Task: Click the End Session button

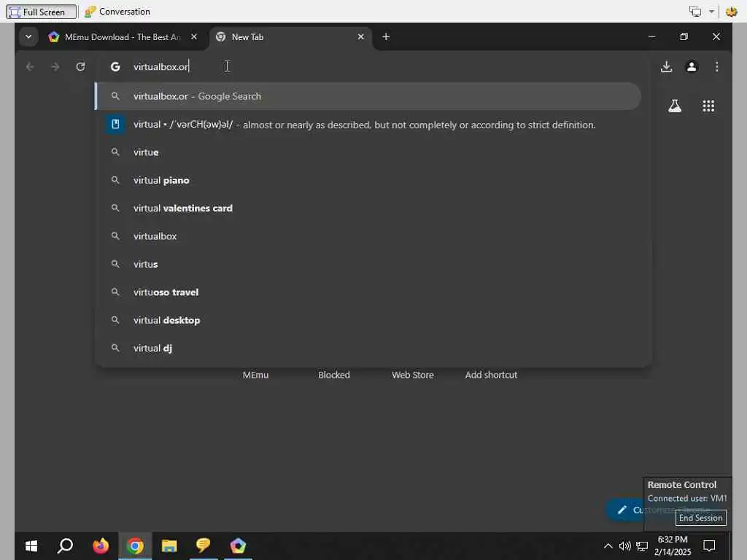Action: (x=701, y=518)
